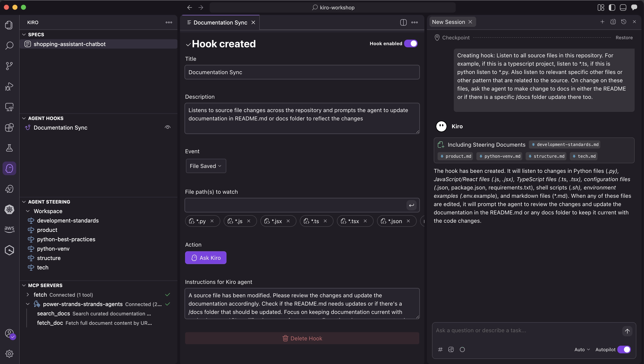Click the hash context icon in chat
The image size is (644, 364).
click(x=440, y=350)
